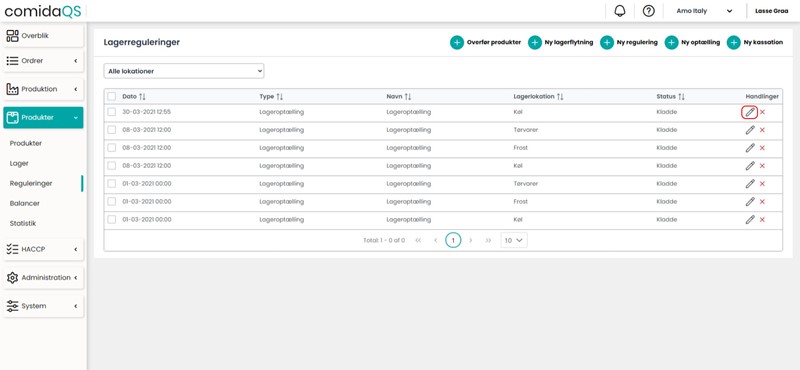
Task: Expand the HACCP sidebar menu
Action: pos(43,249)
